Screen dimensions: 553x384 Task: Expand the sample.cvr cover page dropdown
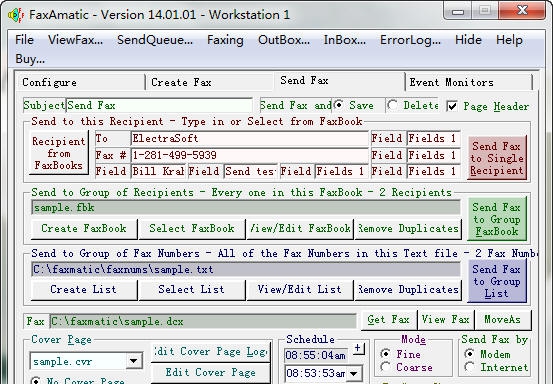[134, 361]
